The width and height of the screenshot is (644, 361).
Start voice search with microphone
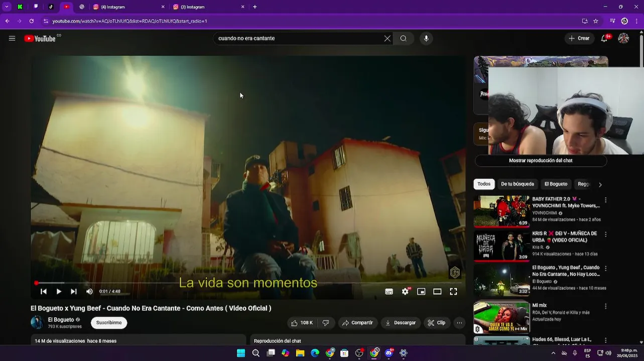click(x=426, y=39)
